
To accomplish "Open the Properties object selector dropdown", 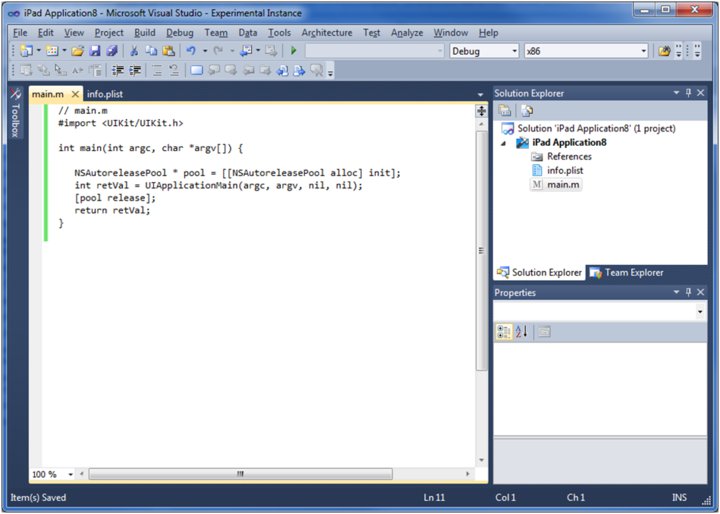I will [x=700, y=312].
